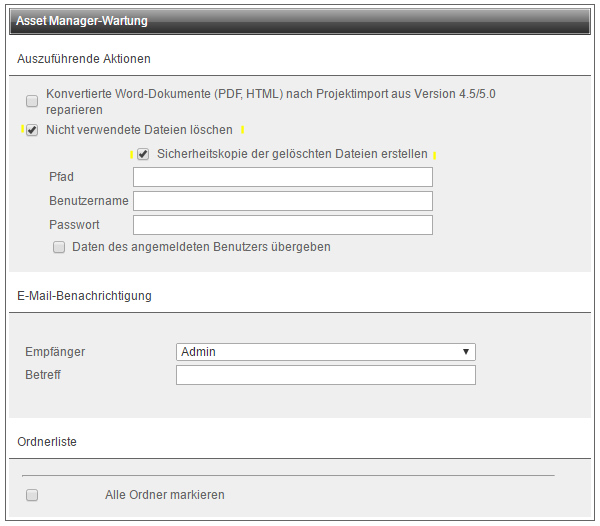Click the Pfad label text
The height and width of the screenshot is (526, 600).
pos(61,177)
